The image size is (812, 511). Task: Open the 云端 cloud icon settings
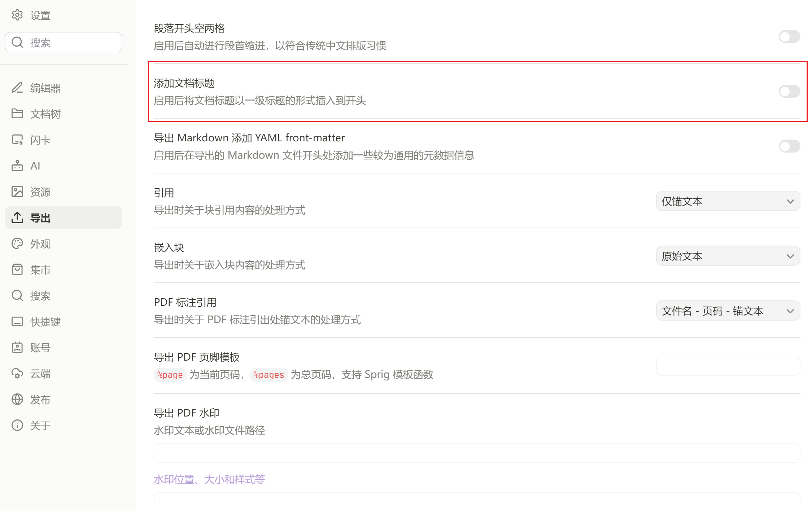click(x=17, y=373)
